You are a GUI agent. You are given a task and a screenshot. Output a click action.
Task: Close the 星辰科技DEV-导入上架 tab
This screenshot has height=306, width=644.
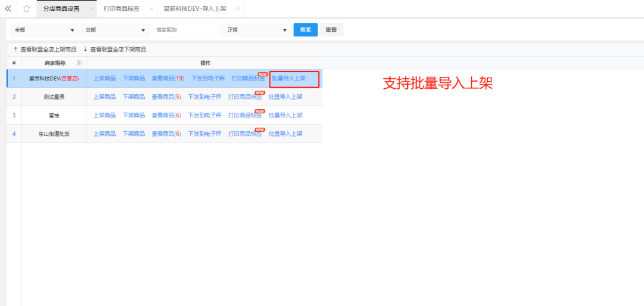pos(238,9)
